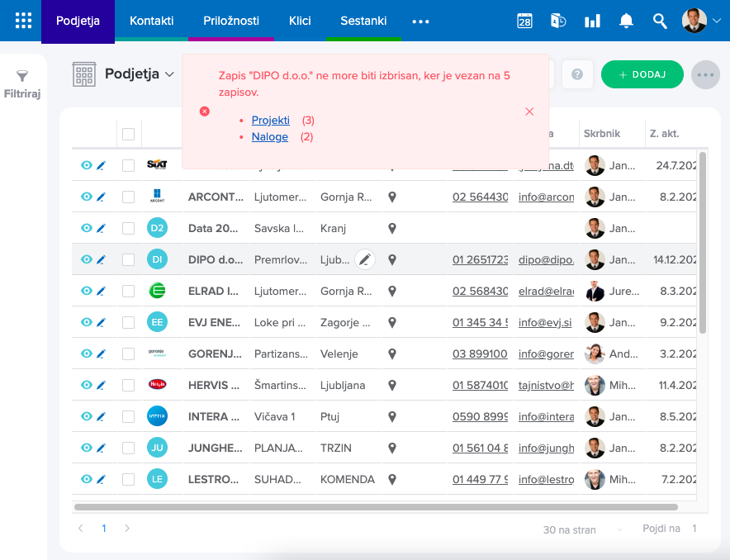730x560 pixels.
Task: View EVJ ENE record via eye icon
Action: click(x=86, y=322)
